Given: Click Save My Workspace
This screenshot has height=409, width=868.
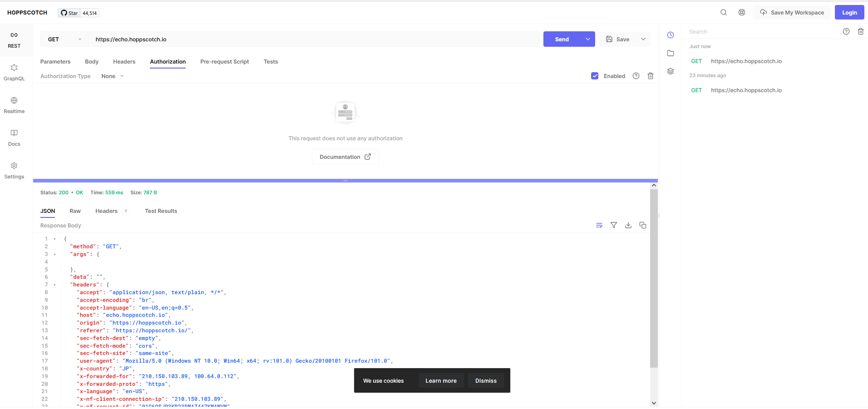Looking at the screenshot, I should point(792,13).
